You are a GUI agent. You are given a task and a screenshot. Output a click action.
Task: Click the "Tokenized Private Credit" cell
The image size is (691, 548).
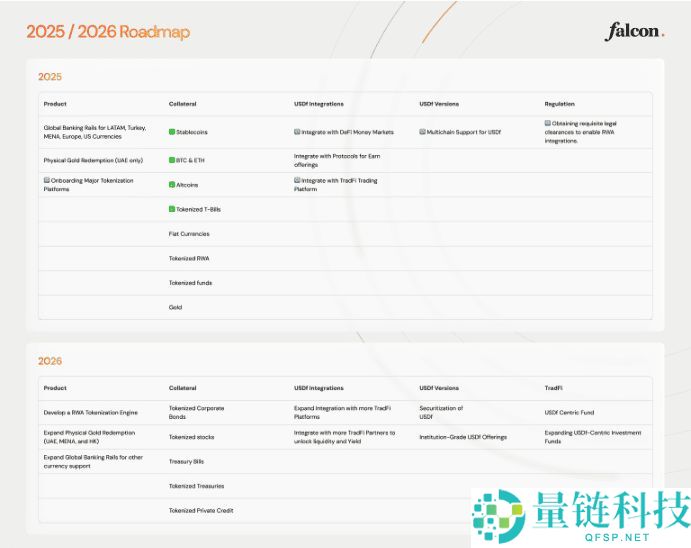(201, 511)
